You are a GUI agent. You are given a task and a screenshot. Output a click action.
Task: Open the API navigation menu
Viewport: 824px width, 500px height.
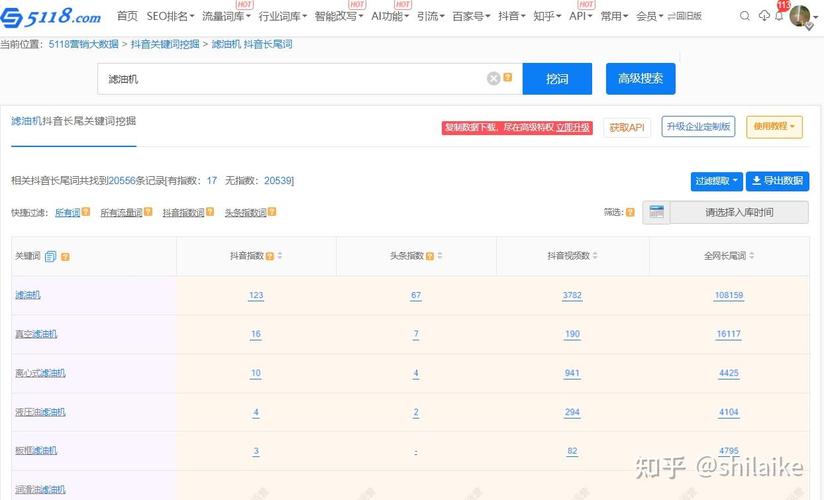click(580, 16)
